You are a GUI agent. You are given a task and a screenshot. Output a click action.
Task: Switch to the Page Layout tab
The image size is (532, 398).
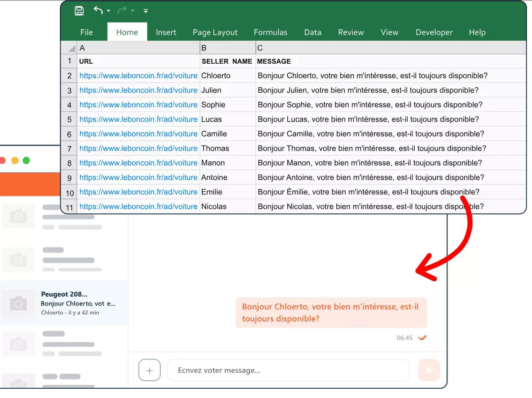(215, 32)
